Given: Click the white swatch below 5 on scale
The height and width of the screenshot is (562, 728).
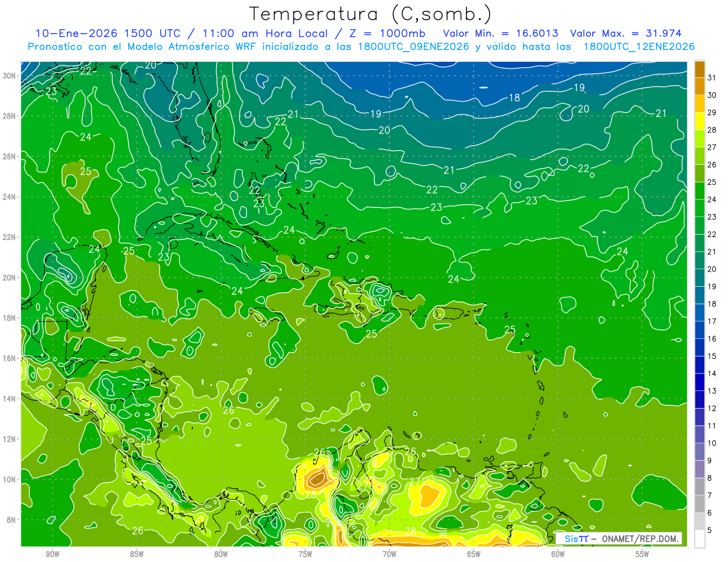Looking at the screenshot, I should coord(699,539).
